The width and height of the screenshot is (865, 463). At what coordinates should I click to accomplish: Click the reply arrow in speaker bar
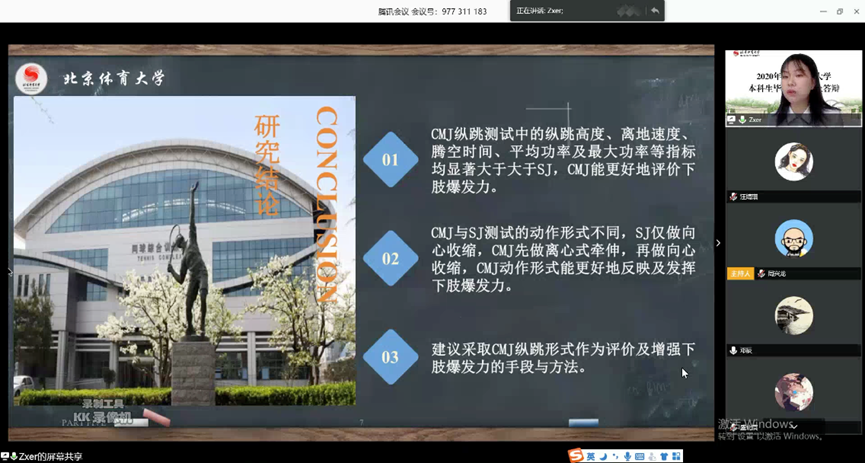(x=655, y=10)
